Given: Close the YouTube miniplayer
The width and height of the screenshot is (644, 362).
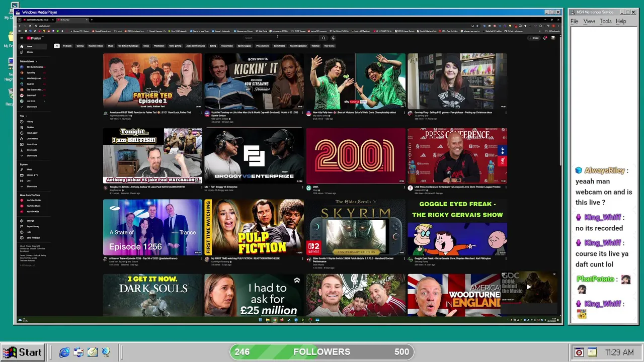Looking at the screenshot, I should coord(554,275).
